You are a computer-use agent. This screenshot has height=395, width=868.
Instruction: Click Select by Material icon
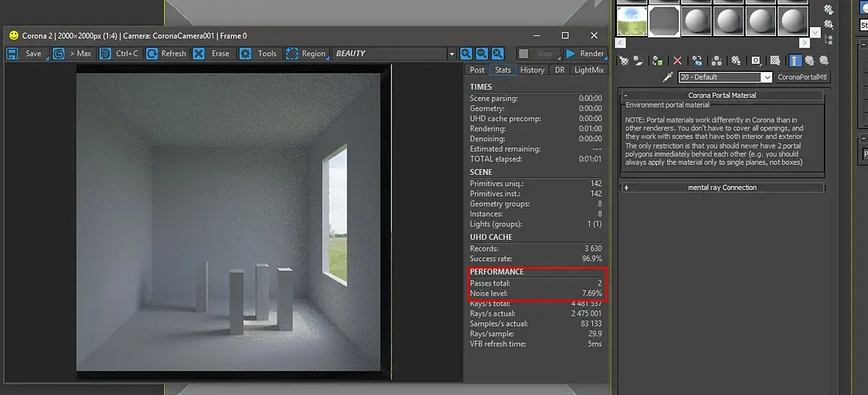(x=829, y=24)
